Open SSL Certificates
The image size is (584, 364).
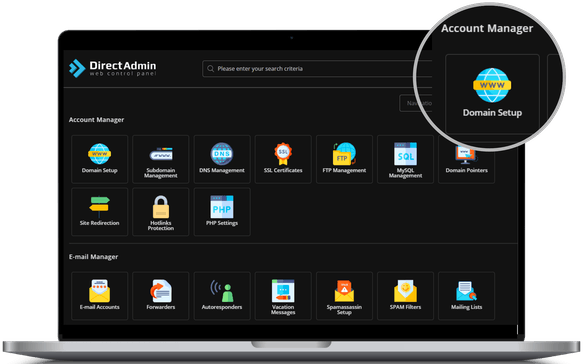(x=283, y=159)
